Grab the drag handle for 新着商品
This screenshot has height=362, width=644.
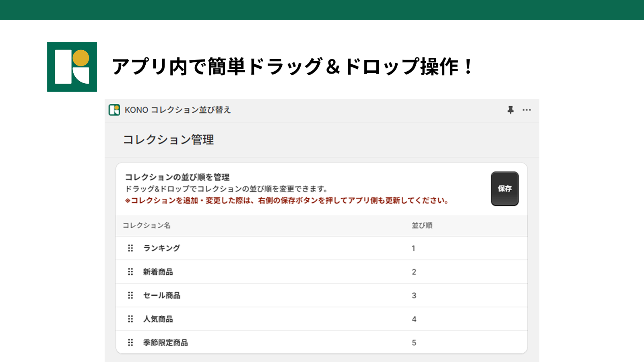(130, 272)
